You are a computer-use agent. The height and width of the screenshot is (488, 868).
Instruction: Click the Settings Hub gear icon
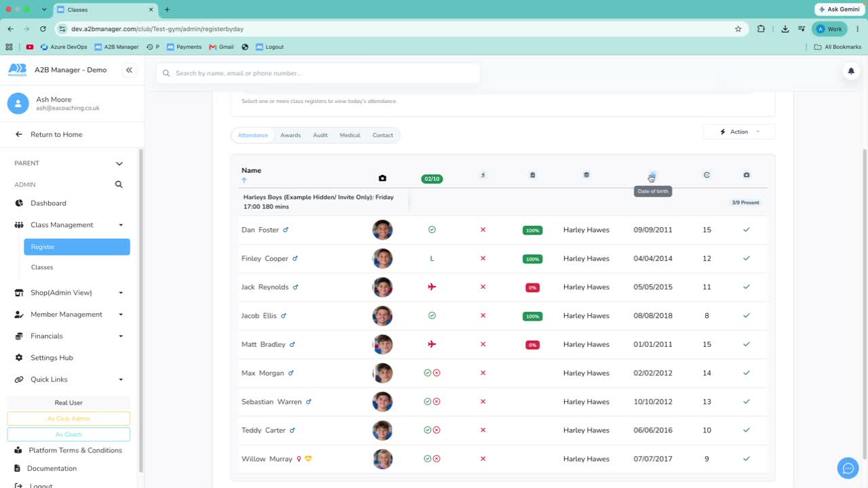(18, 358)
